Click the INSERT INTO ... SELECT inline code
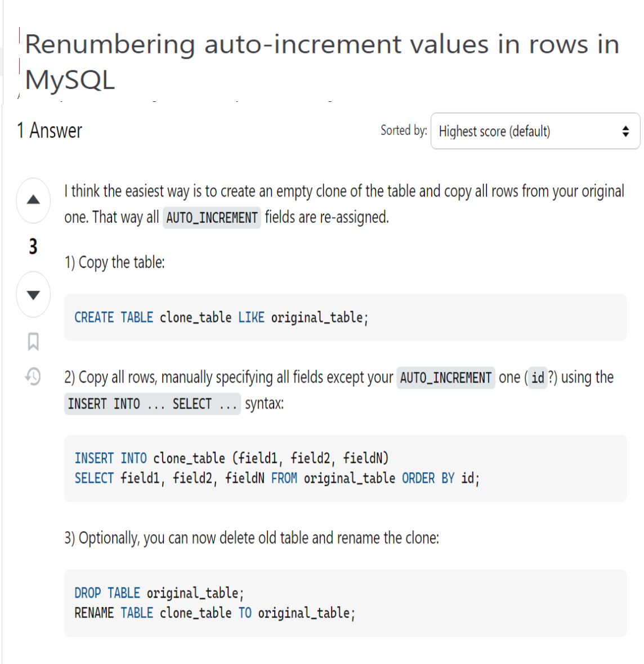Image resolution: width=644 pixels, height=664 pixels. point(152,404)
